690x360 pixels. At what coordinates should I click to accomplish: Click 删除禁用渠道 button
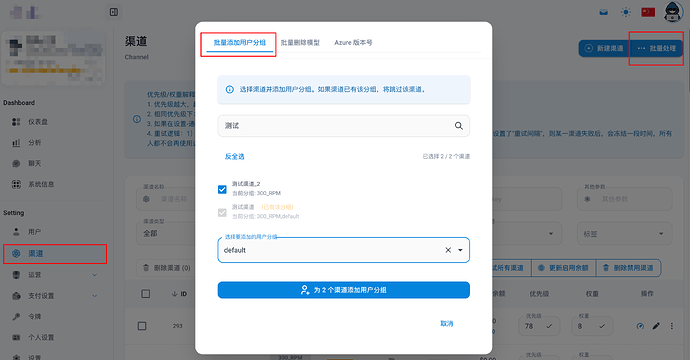pyautogui.click(x=628, y=268)
